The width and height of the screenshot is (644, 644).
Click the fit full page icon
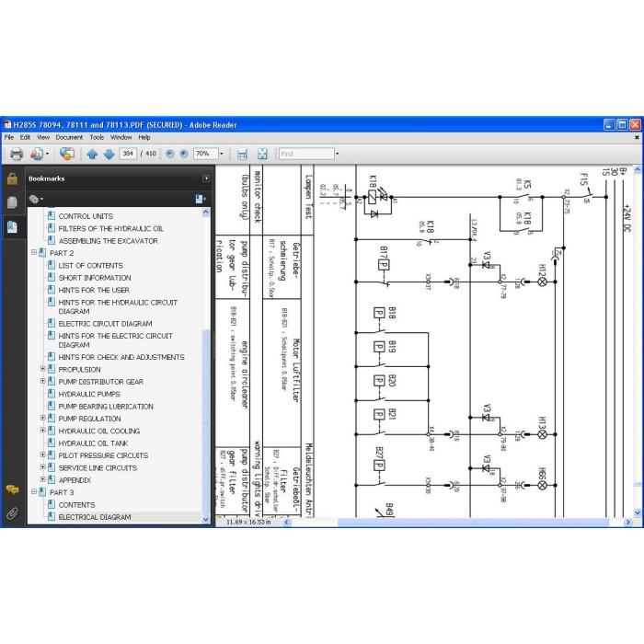coord(262,154)
